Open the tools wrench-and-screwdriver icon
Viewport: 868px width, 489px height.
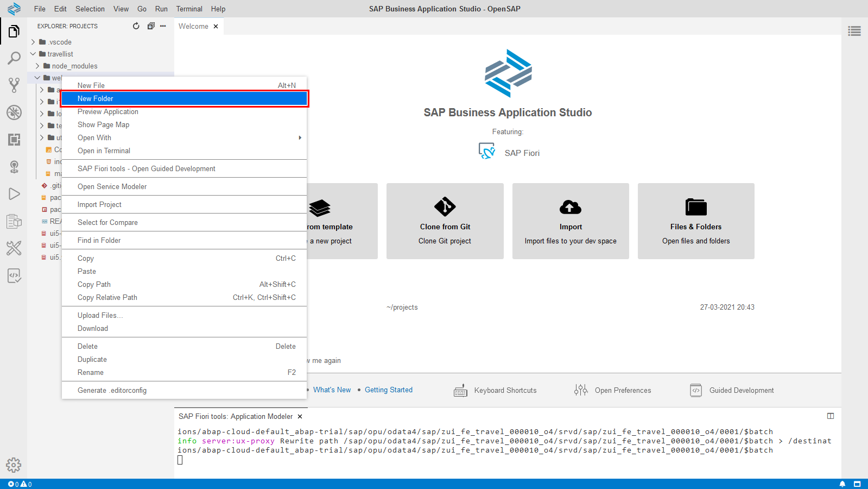coord(14,248)
